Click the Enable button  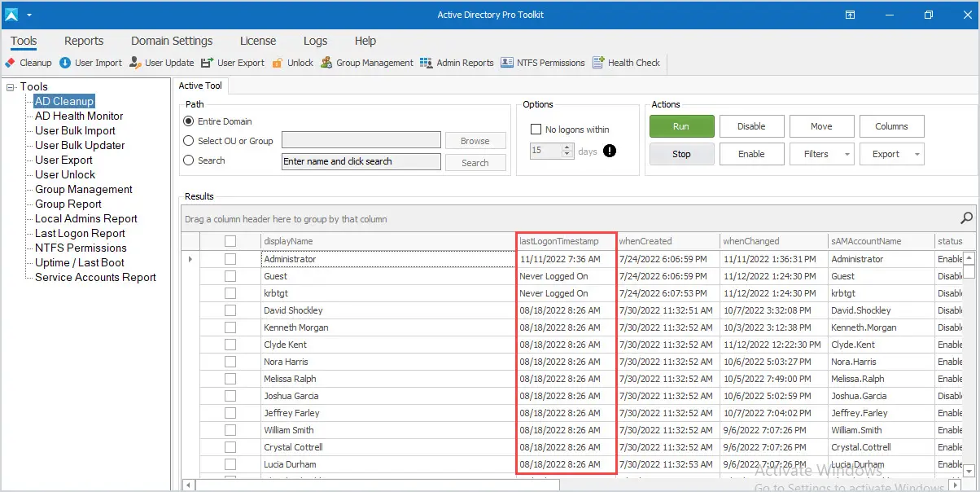coord(751,154)
